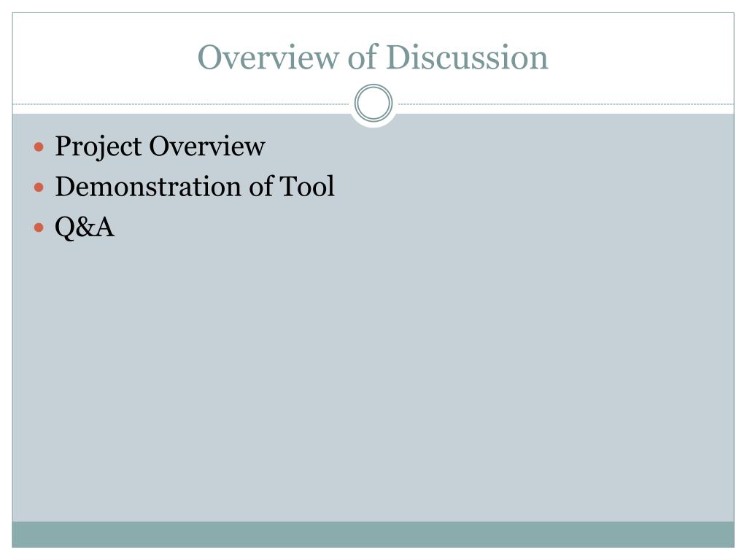Screen dimensions: 747x560
Task: Click the word Tool in second bullet
Action: [x=307, y=186]
